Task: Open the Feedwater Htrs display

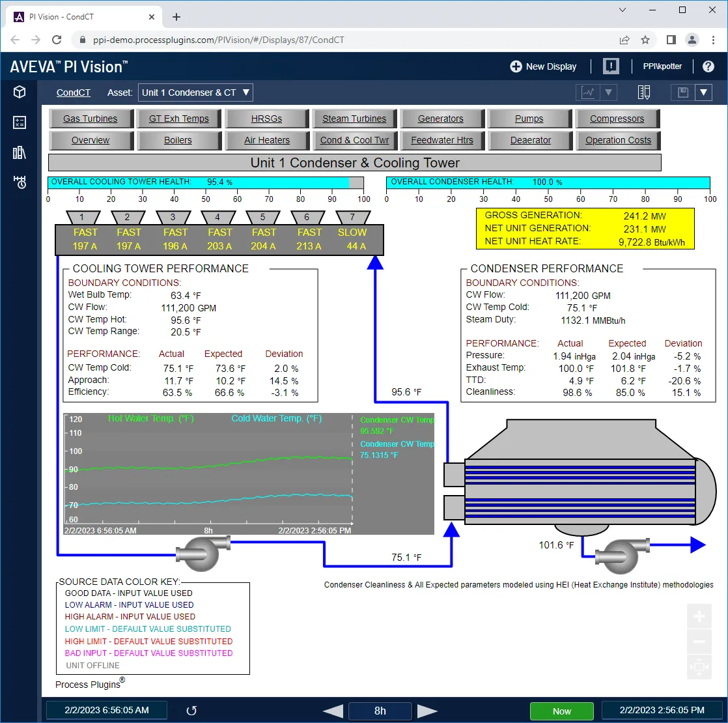Action: click(x=441, y=140)
